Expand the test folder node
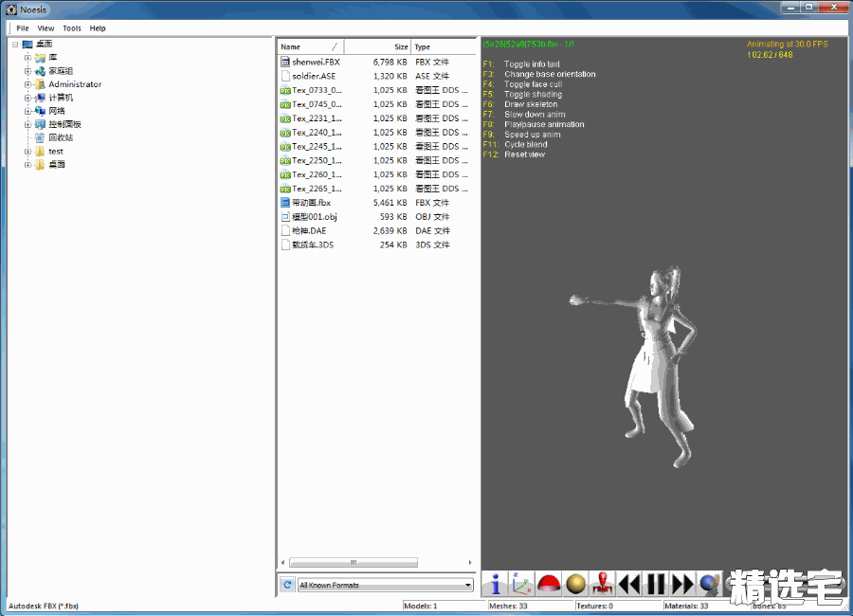 pos(27,152)
